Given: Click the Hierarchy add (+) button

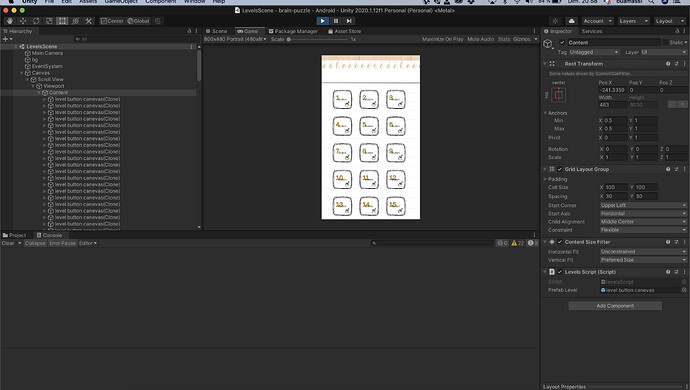Looking at the screenshot, I should click(x=7, y=39).
